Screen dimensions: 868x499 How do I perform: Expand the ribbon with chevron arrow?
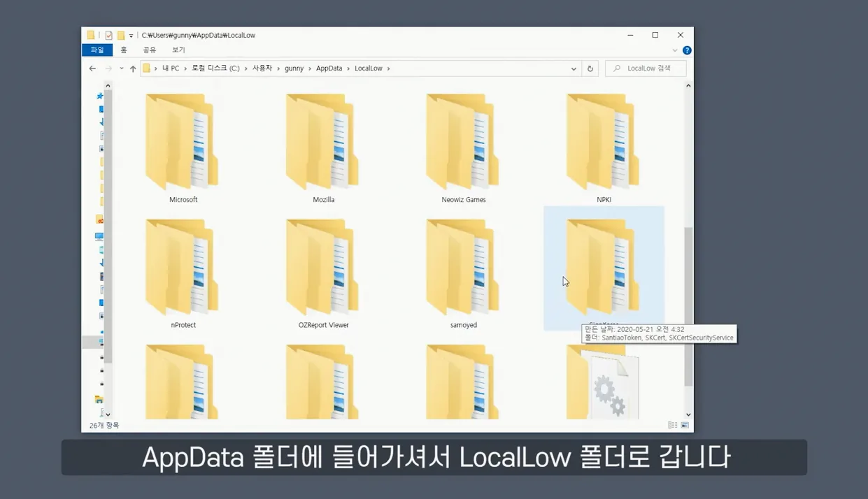pos(675,50)
